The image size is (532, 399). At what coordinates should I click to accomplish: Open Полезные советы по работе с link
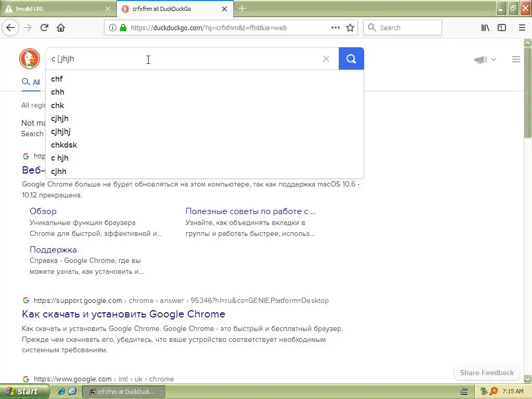(251, 211)
